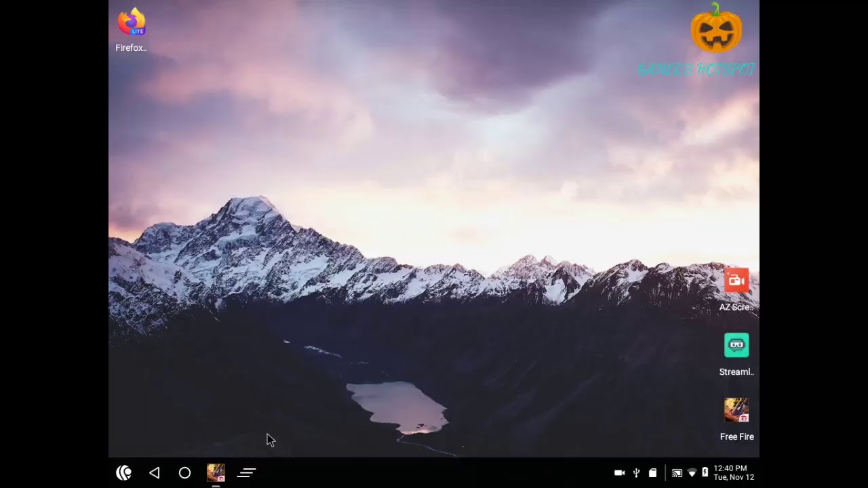Launch the Free Fire desktop shortcut

click(736, 420)
